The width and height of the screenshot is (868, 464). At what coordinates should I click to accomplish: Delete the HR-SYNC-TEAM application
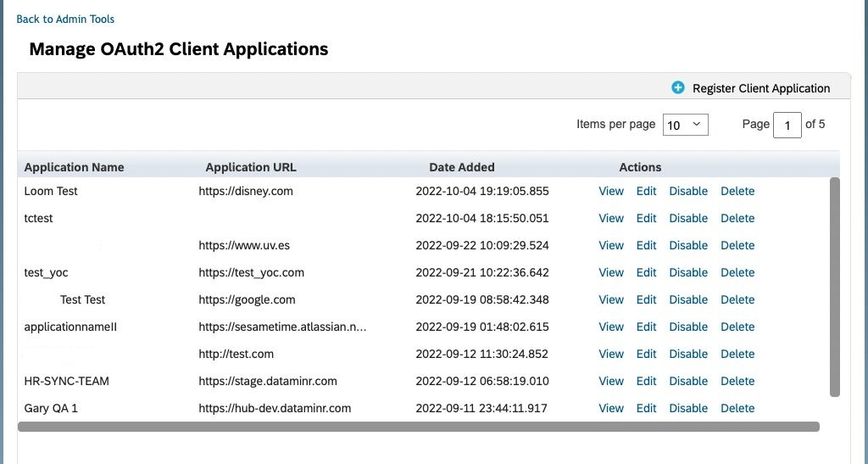pyautogui.click(x=737, y=381)
